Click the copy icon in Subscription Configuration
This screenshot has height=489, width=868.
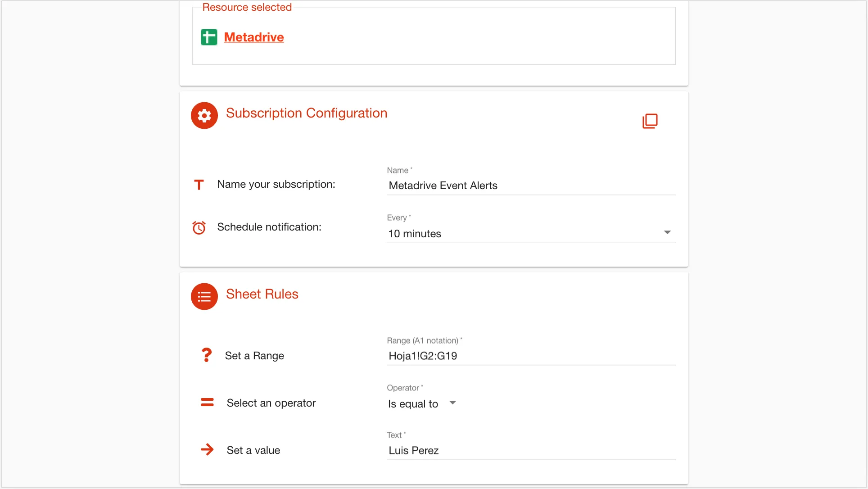point(650,121)
